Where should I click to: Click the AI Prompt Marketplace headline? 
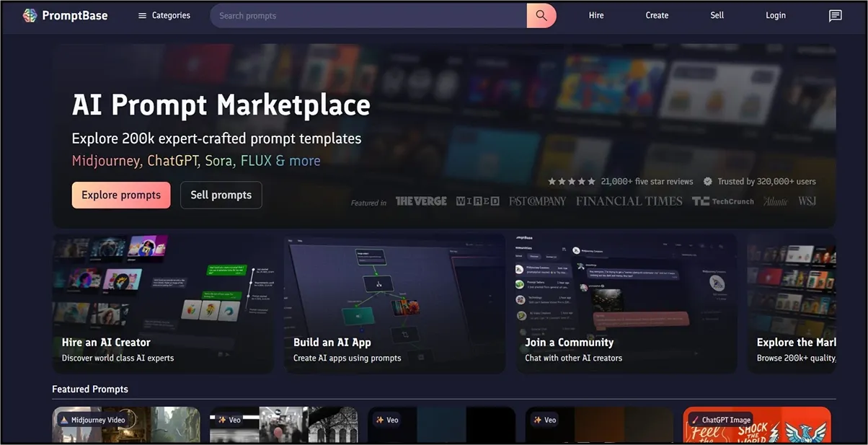coord(221,105)
